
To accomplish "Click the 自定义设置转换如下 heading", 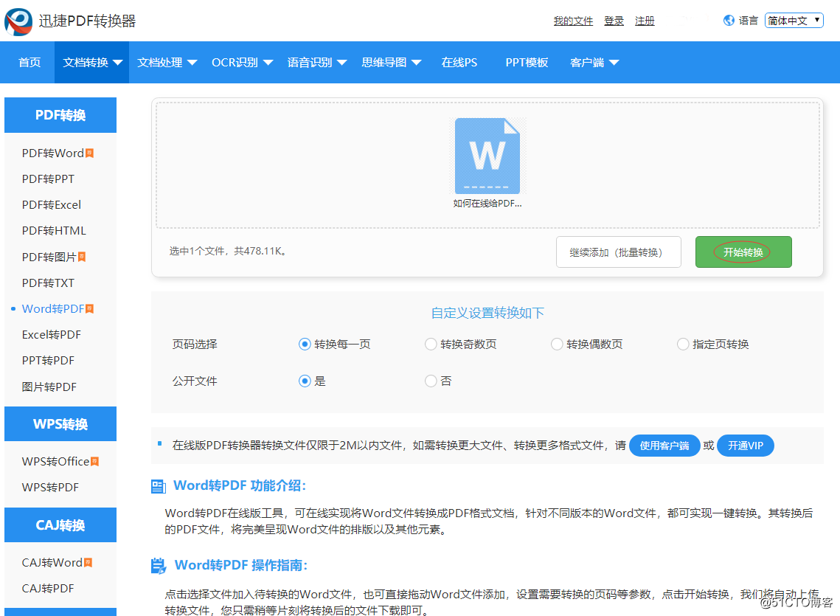I will [487, 313].
